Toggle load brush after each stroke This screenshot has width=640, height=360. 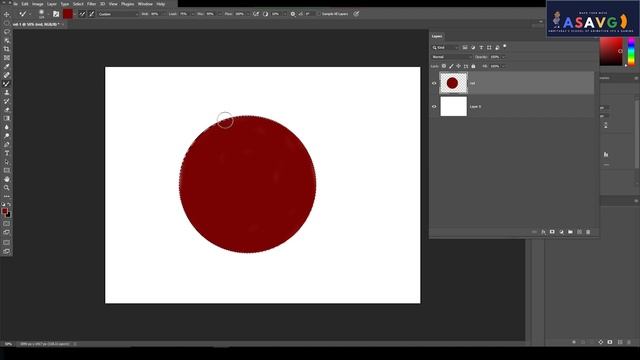pyautogui.click(x=82, y=14)
